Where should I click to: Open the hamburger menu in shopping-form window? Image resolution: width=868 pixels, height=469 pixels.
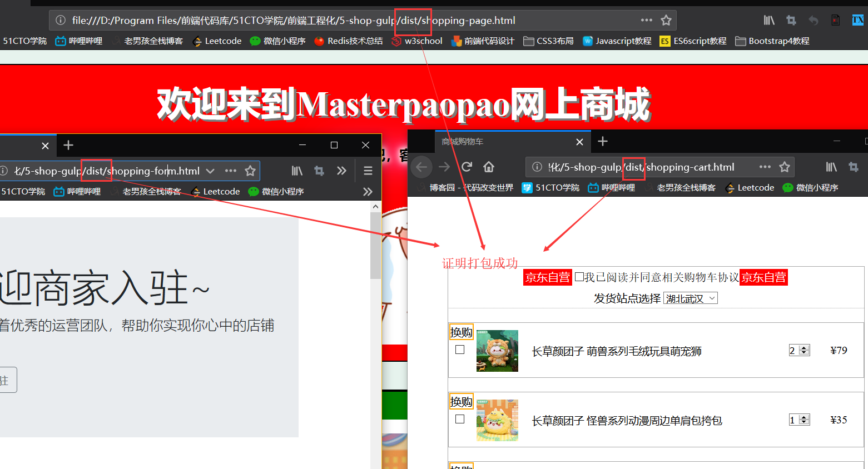point(368,171)
